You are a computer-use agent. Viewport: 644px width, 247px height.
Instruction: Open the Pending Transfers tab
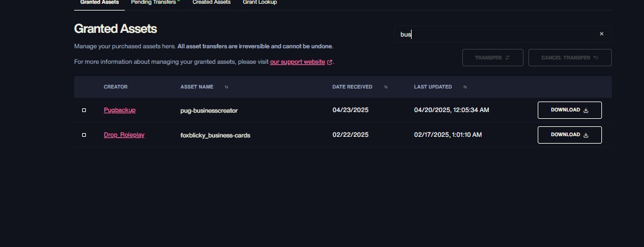pyautogui.click(x=154, y=2)
